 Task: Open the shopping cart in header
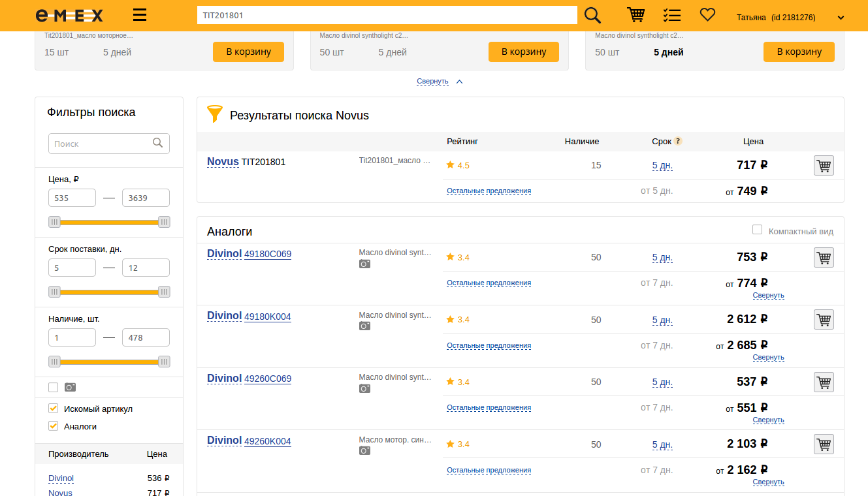click(x=635, y=15)
